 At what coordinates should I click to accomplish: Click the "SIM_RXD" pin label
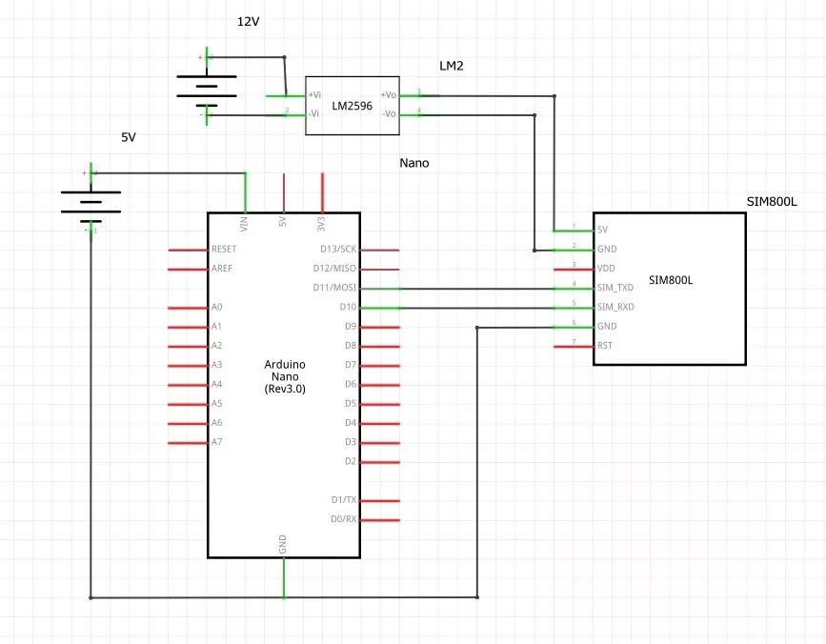click(615, 307)
